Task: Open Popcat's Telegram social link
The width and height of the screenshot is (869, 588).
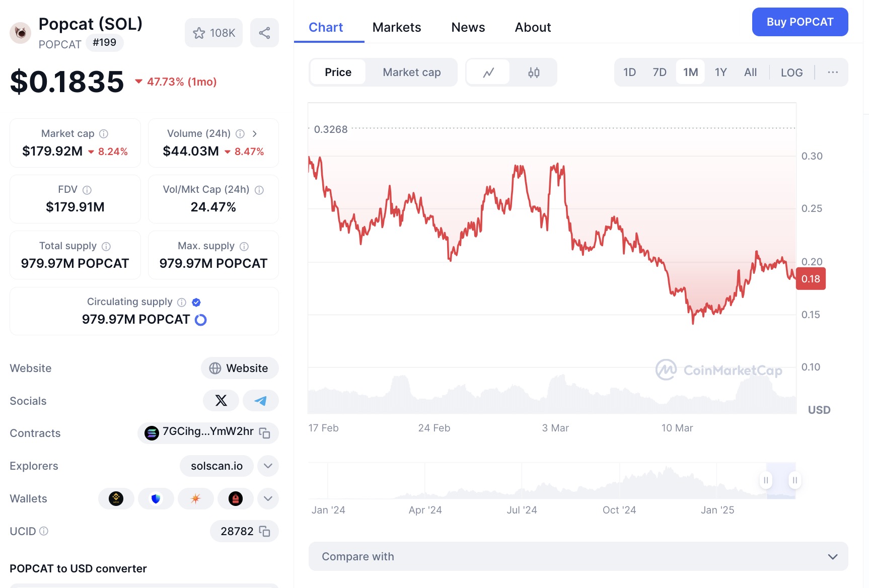Action: coord(260,401)
